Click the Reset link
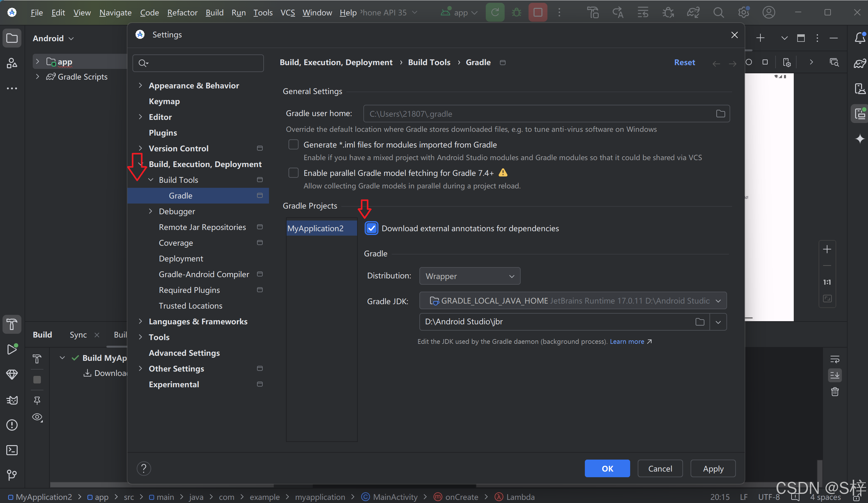This screenshot has width=868, height=503. click(x=684, y=62)
